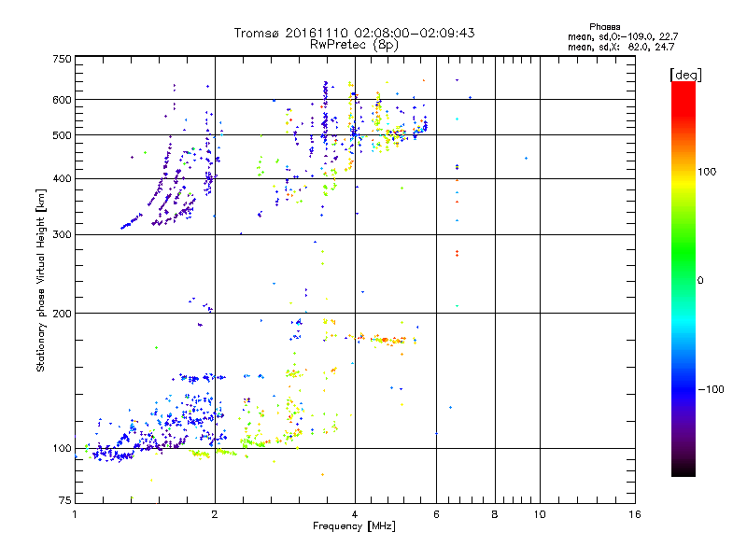This screenshot has width=747, height=560.
Task: Click the y-axis tick label '75'
Action: point(65,500)
